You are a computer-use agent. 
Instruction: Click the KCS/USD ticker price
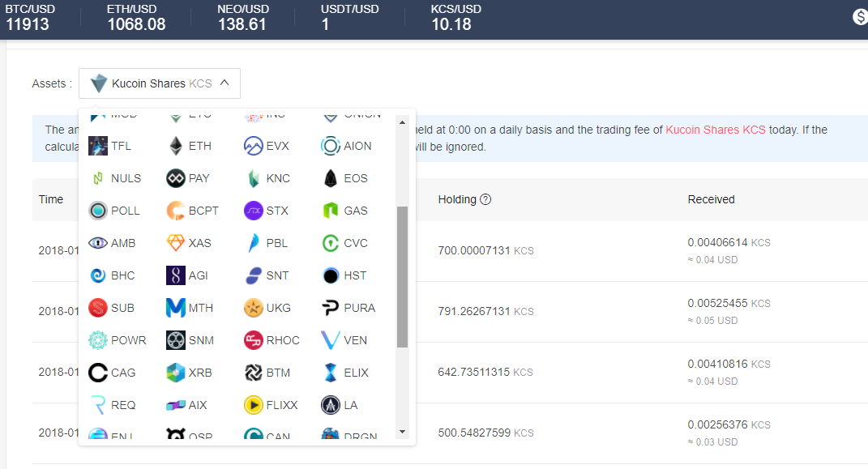point(451,24)
